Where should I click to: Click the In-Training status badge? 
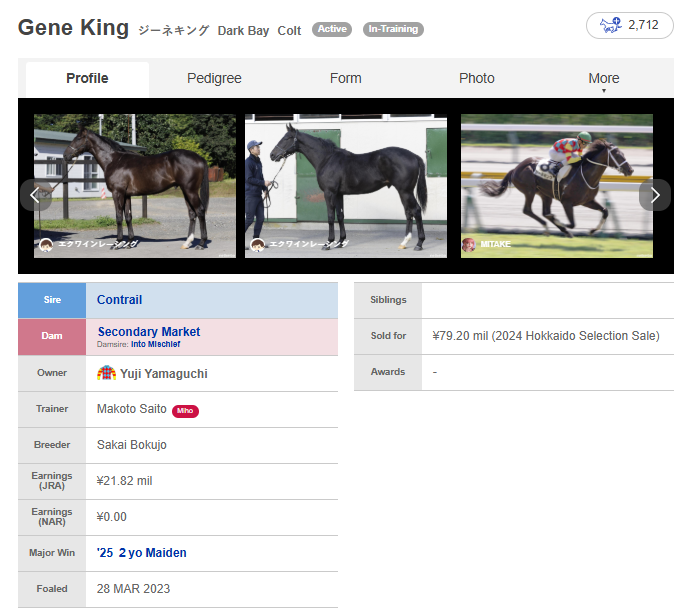(393, 29)
